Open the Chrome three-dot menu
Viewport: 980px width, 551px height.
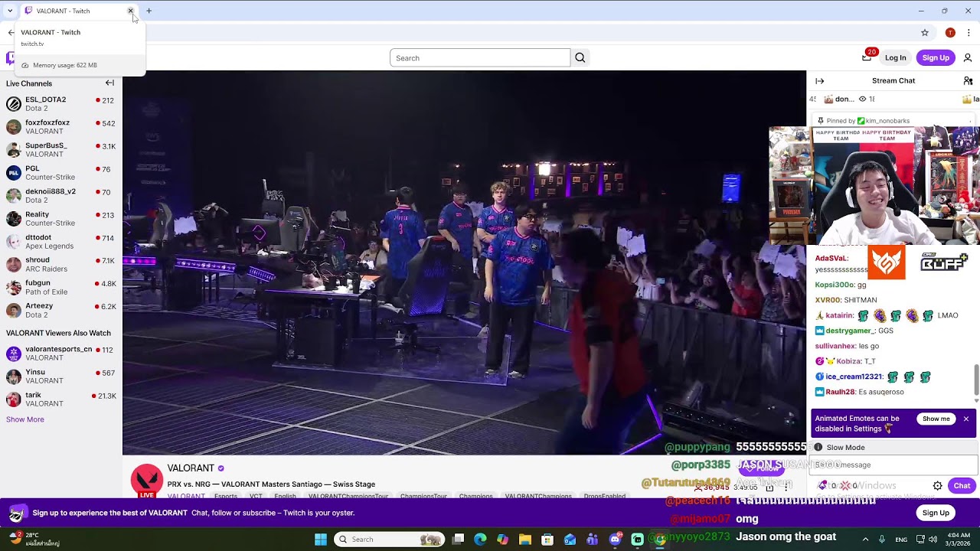pos(969,33)
